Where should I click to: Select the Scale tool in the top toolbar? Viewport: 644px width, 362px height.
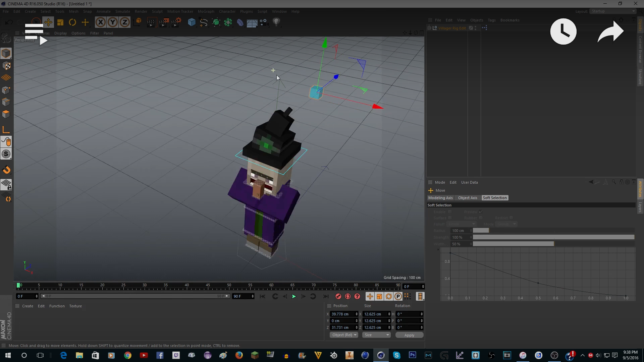coord(60,22)
